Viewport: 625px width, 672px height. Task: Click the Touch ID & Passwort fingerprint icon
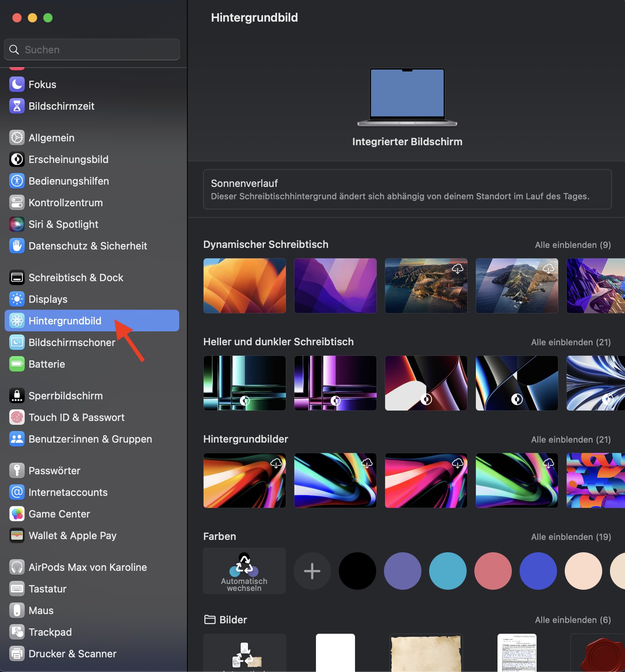click(x=17, y=417)
